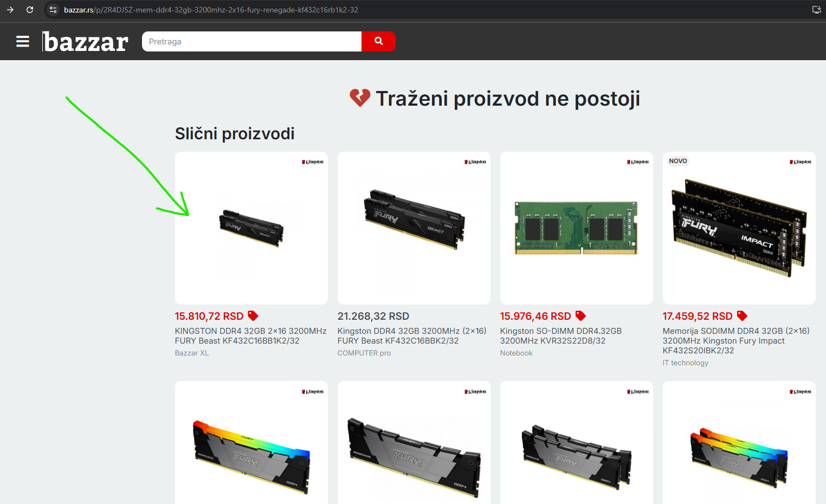Screen dimensions: 826x504
Task: Click the Bazzar XL seller label
Action: [x=192, y=353]
